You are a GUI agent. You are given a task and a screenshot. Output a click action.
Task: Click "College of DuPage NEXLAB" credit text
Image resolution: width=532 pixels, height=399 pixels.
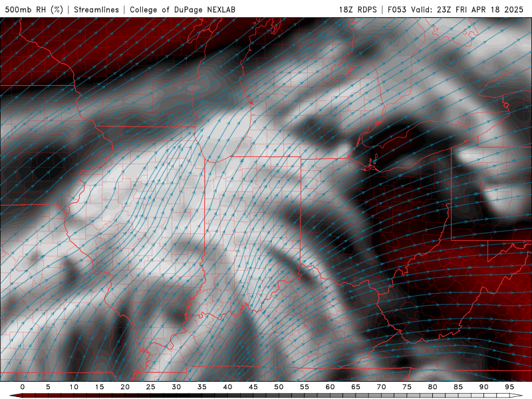tap(182, 9)
